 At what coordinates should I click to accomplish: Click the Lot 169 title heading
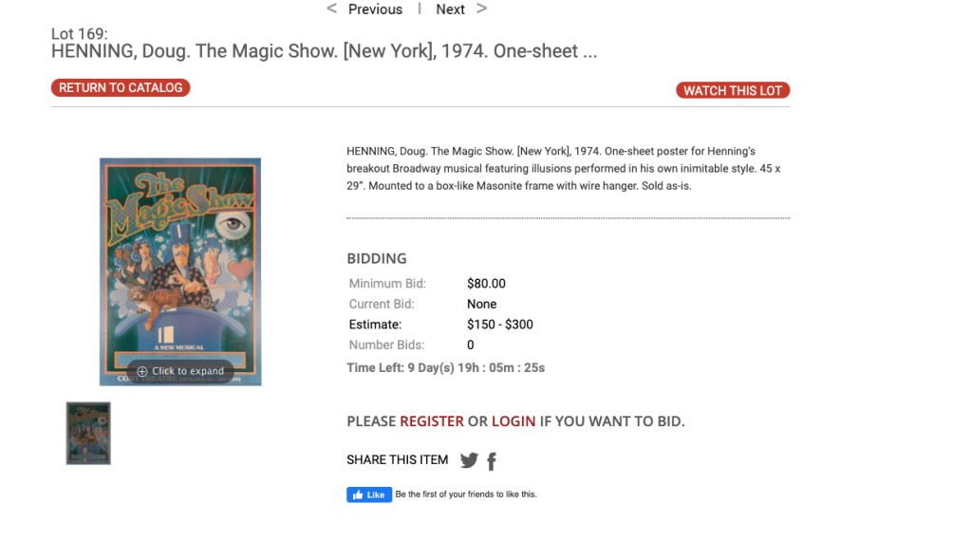(x=324, y=51)
